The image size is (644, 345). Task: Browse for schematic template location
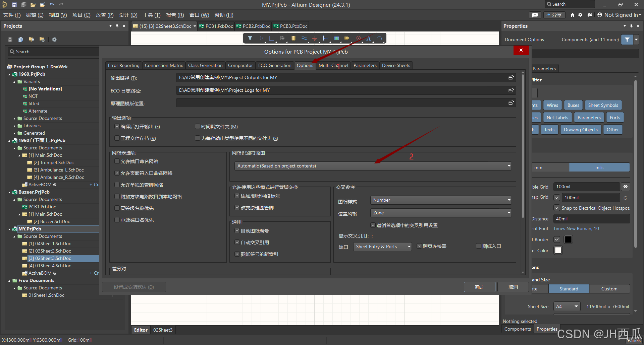[511, 103]
